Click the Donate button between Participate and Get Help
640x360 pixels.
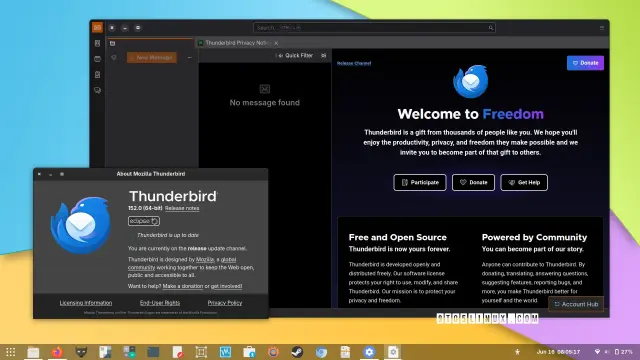pyautogui.click(x=473, y=182)
